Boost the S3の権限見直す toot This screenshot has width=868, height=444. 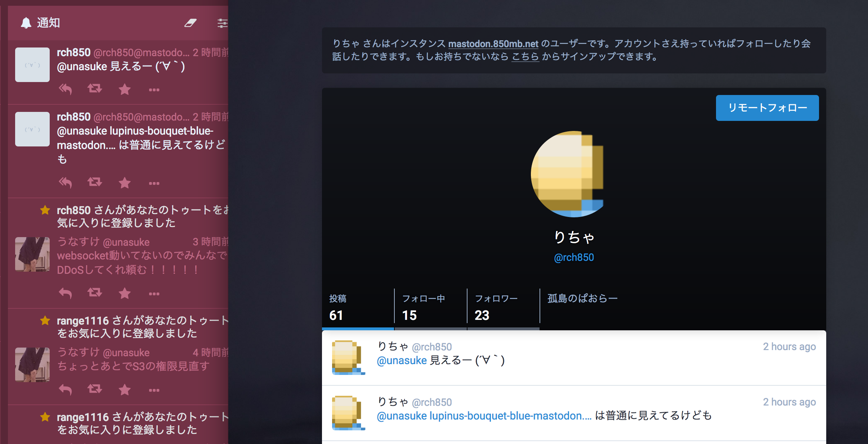point(95,389)
